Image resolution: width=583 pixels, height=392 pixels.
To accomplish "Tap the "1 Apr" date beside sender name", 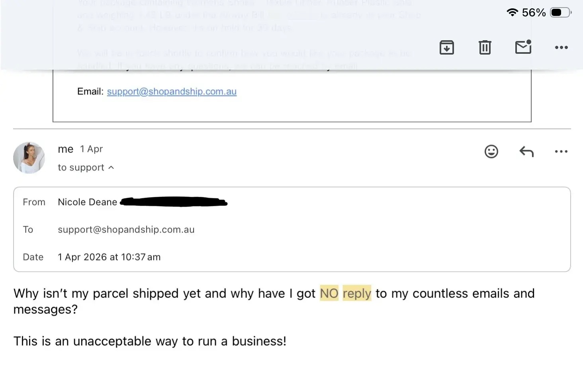I will click(91, 149).
